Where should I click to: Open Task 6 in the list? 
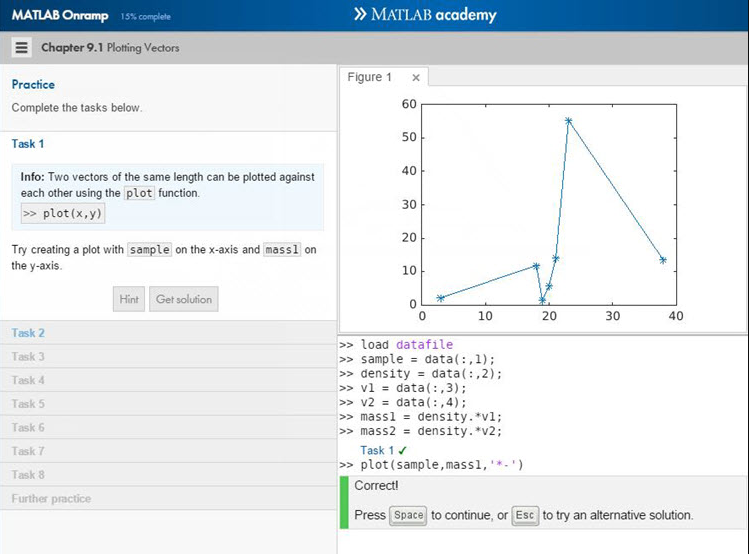point(28,428)
